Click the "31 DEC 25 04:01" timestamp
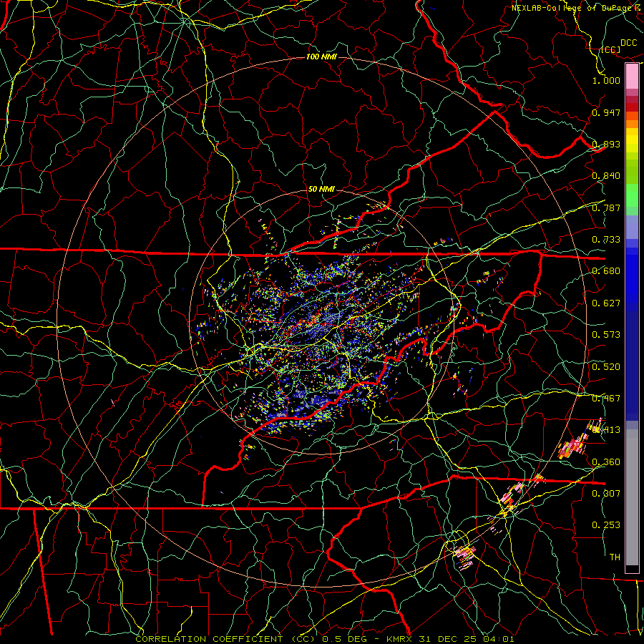The width and height of the screenshot is (644, 644). point(466,639)
